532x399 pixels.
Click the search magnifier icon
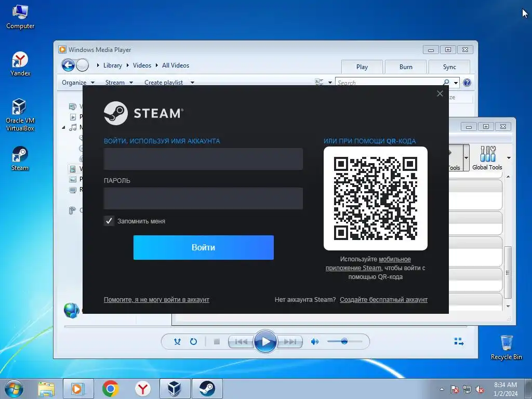point(446,82)
